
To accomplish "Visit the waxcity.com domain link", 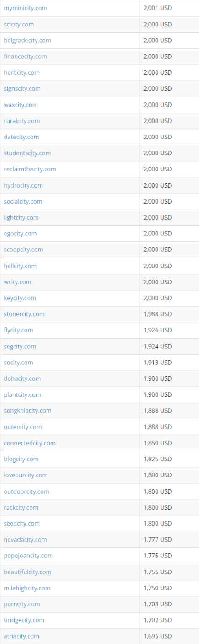I will pyautogui.click(x=21, y=105).
